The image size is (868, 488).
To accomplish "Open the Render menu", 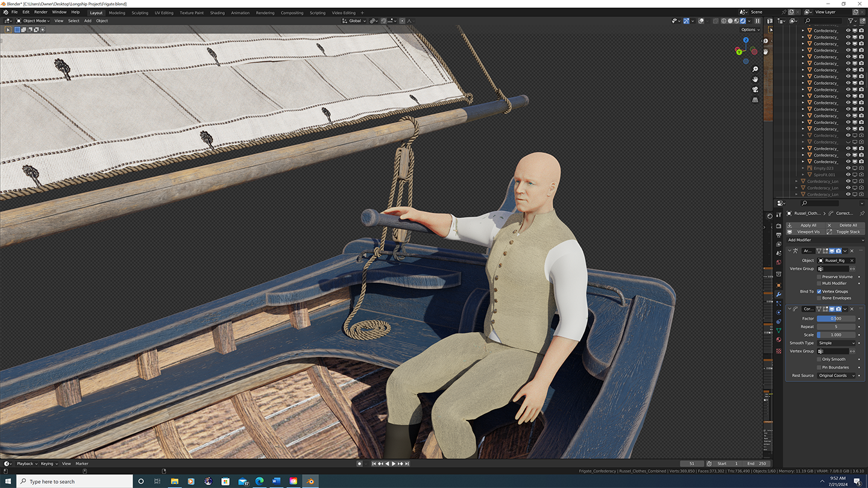I will click(x=41, y=12).
